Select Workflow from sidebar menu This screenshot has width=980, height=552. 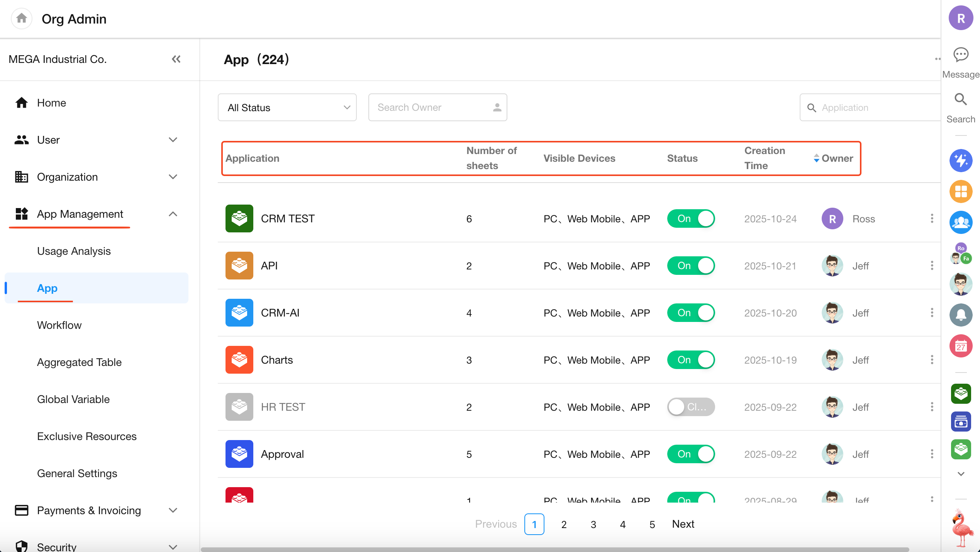click(x=59, y=325)
